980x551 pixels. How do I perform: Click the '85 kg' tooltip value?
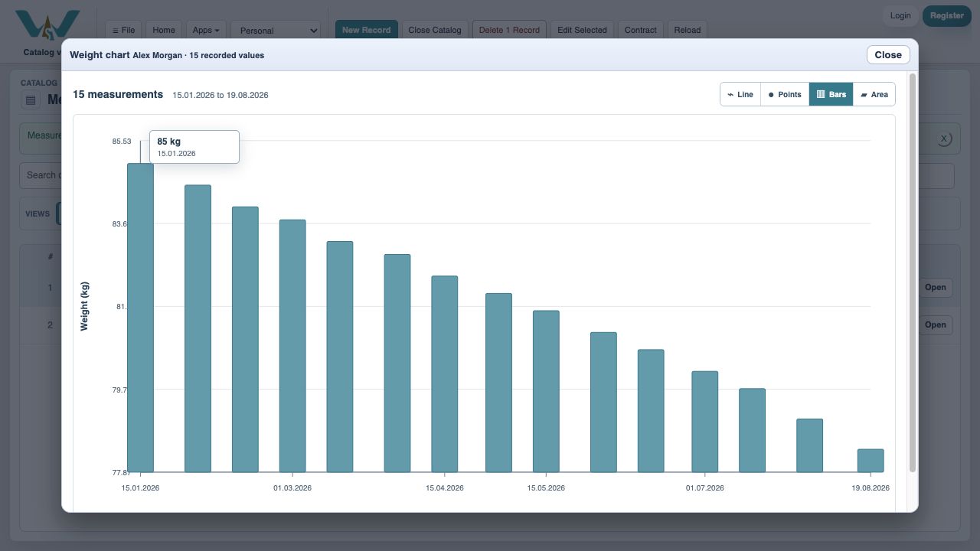point(169,142)
